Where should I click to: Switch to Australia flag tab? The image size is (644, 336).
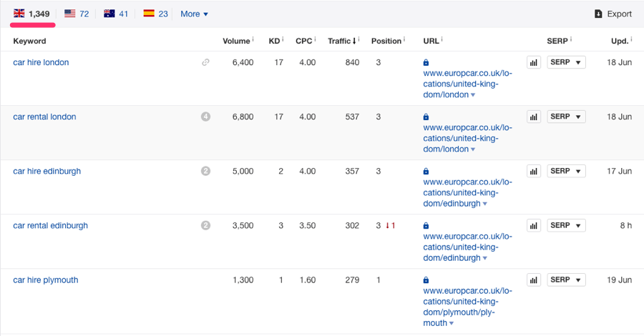(116, 14)
